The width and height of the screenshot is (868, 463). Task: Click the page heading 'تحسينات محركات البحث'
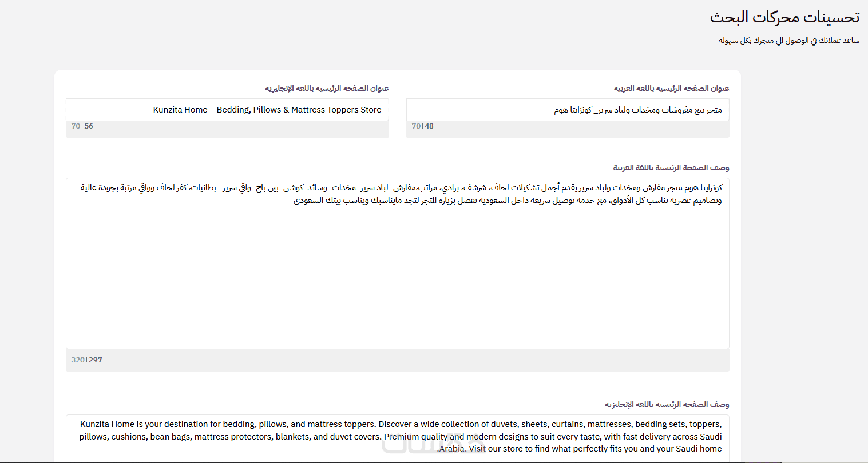tap(784, 17)
